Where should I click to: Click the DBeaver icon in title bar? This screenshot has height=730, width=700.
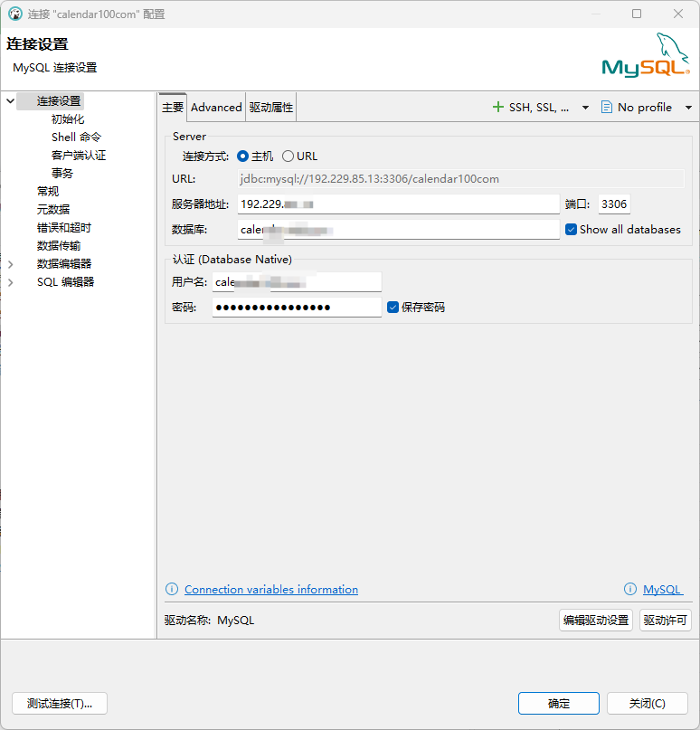[14, 14]
